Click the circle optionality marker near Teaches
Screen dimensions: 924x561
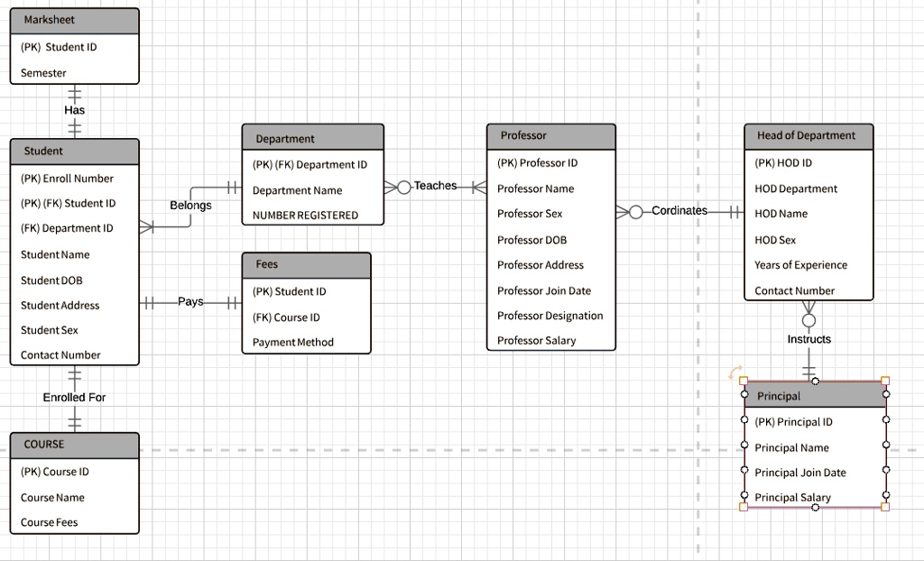404,187
